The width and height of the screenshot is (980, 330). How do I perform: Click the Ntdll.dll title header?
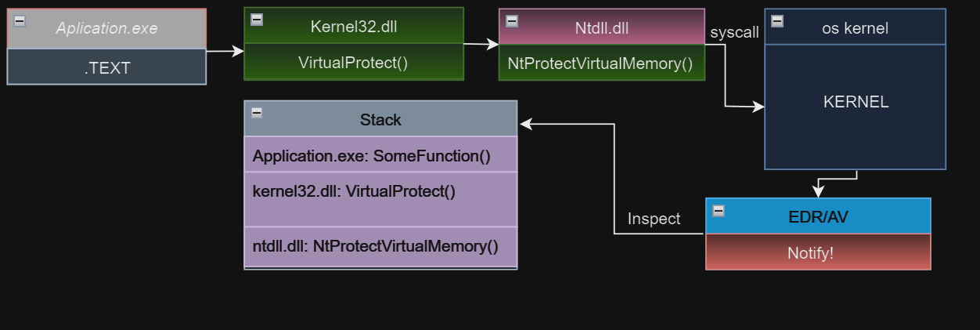(x=601, y=28)
